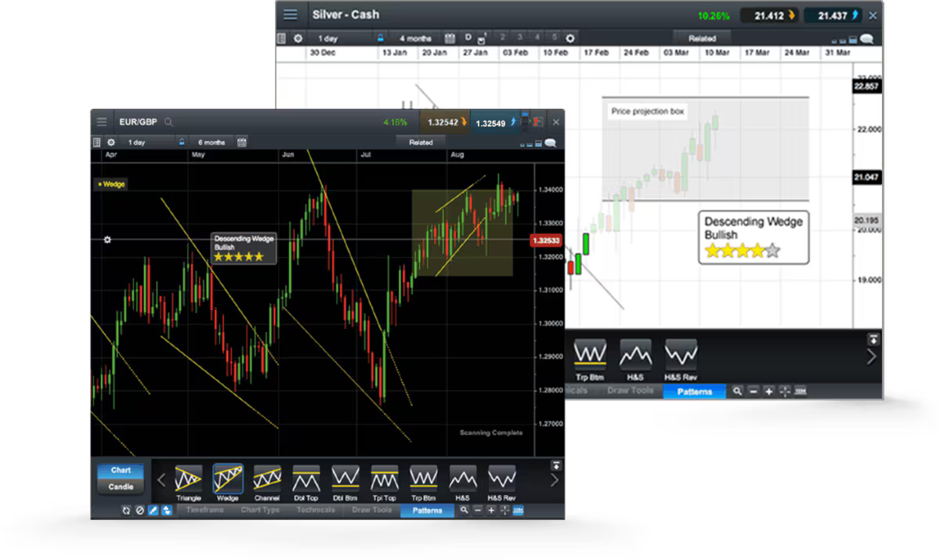The height and width of the screenshot is (560, 940).
Task: Click the search icon next to EUR/GBP
Action: coord(169,122)
